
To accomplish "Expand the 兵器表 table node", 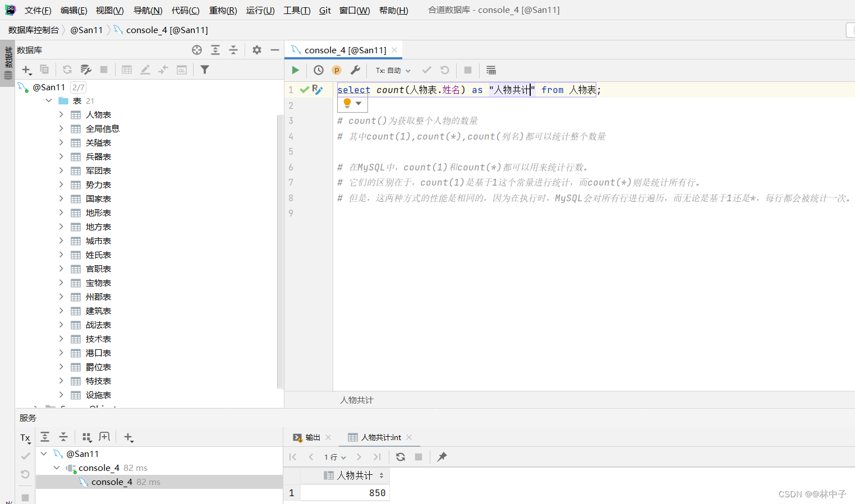I will pos(61,156).
